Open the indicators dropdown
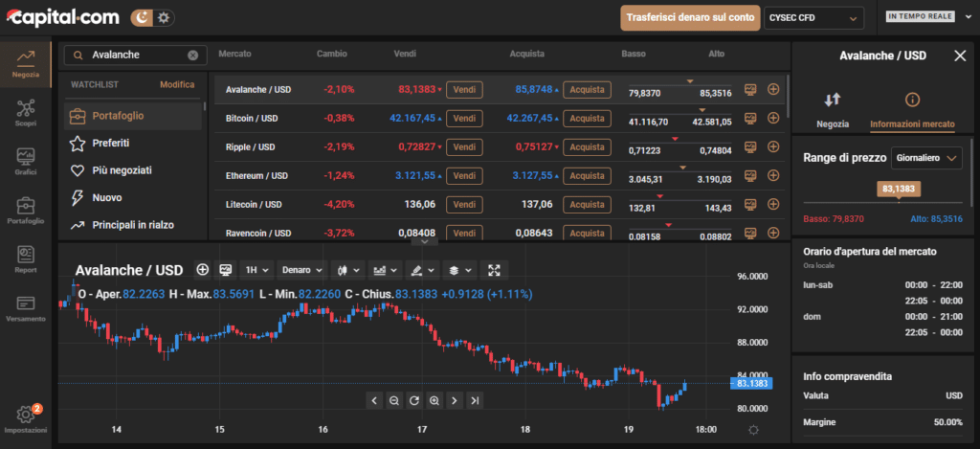The width and height of the screenshot is (980, 449). [x=385, y=270]
